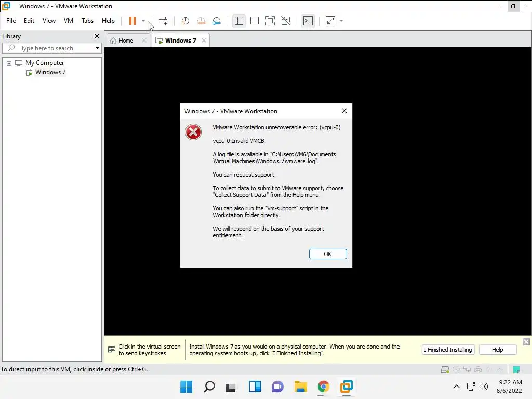Close the Library panel
This screenshot has width=532, height=399.
[97, 36]
